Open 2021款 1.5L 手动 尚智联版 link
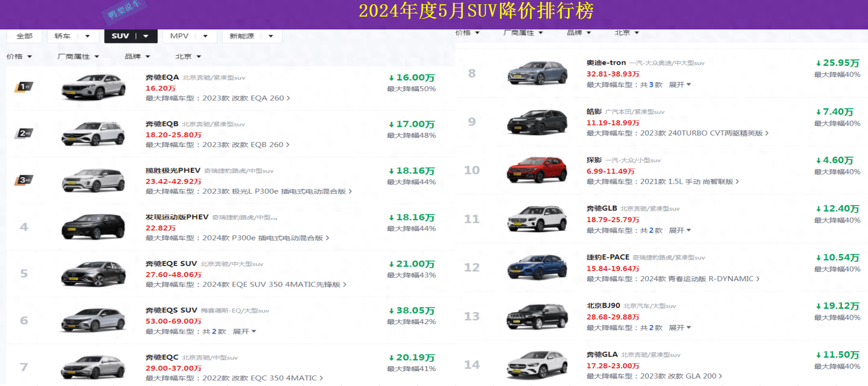 point(690,181)
